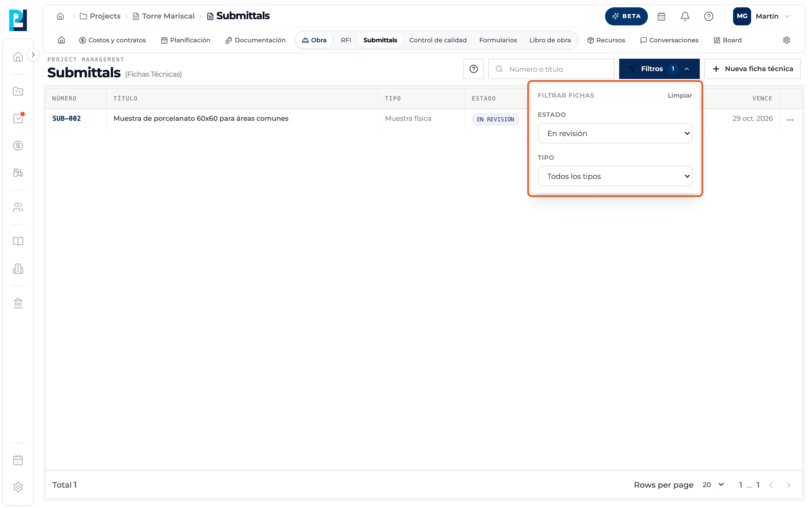This screenshot has height=508, width=812.
Task: Open the projects folder icon in sidebar
Action: pyautogui.click(x=18, y=91)
